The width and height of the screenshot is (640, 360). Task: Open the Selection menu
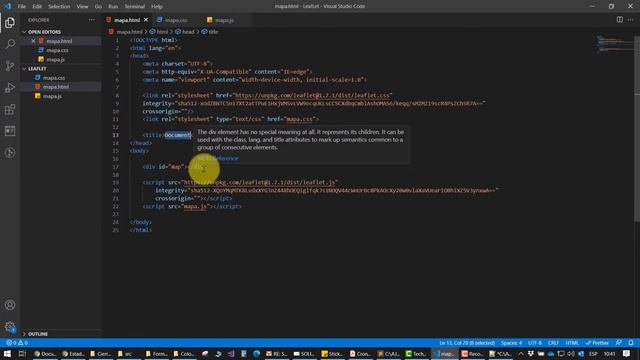click(x=59, y=7)
